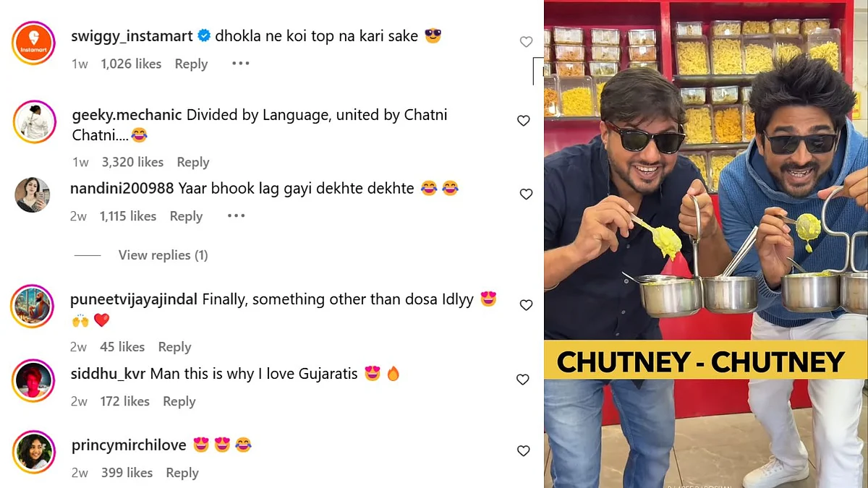
Task: Show who liked with 1,026 likes
Action: 131,64
